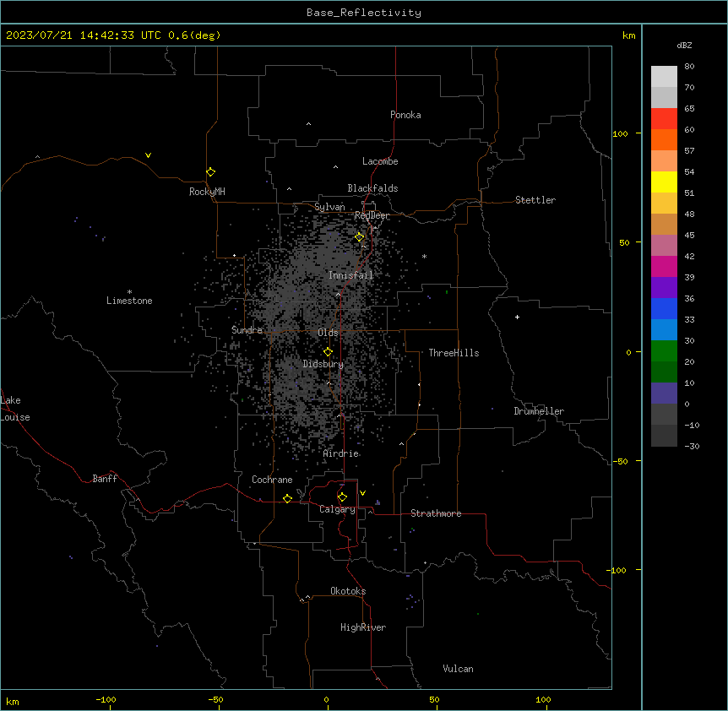
Task: Select the magenta 39-42 dBZ legend swatch
Action: pyautogui.click(x=664, y=266)
